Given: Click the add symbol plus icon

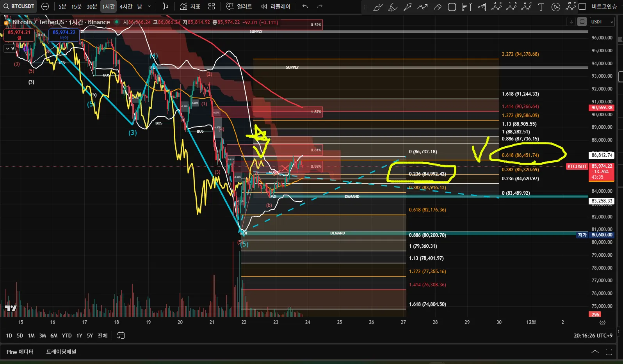Looking at the screenshot, I should [45, 6].
